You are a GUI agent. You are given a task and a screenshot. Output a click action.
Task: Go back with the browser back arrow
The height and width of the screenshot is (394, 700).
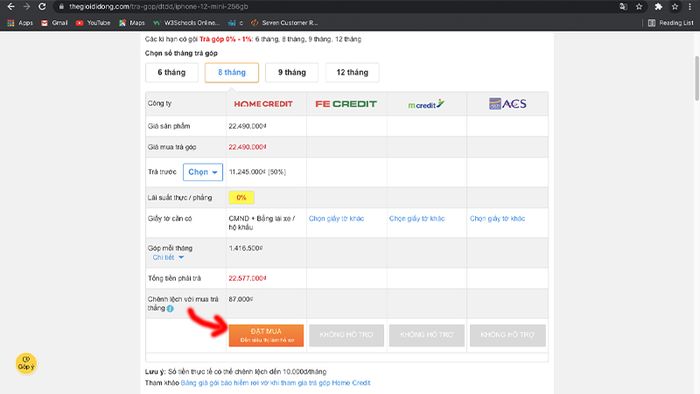coord(11,7)
